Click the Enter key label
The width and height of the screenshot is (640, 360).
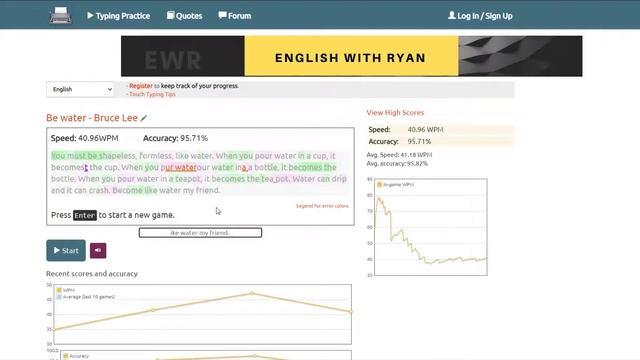tap(85, 215)
